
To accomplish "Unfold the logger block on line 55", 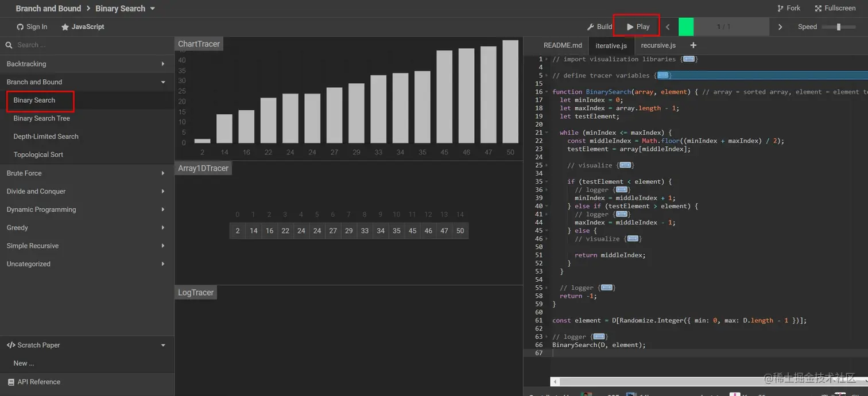I will tap(607, 288).
